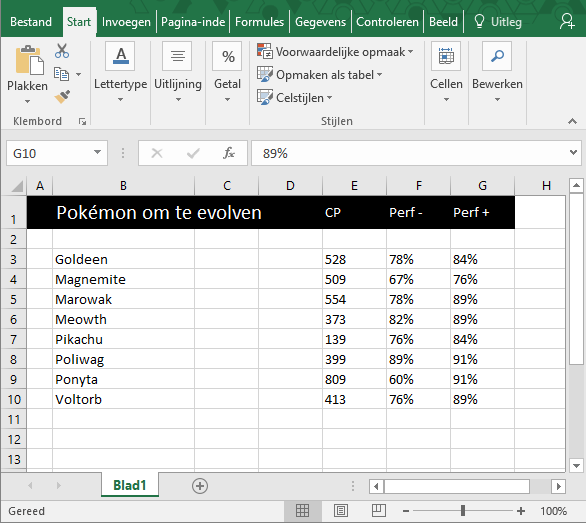This screenshot has height=523, width=586.
Task: Zoom out with the minus button
Action: pos(406,511)
